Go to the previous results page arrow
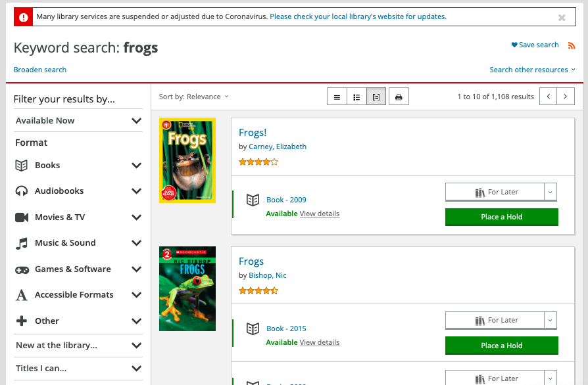The height and width of the screenshot is (385, 588). pyautogui.click(x=549, y=97)
